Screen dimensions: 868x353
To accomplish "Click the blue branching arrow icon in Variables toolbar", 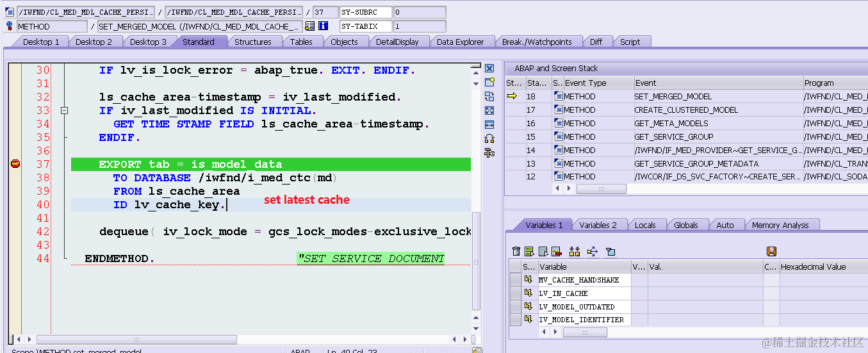I will [593, 251].
